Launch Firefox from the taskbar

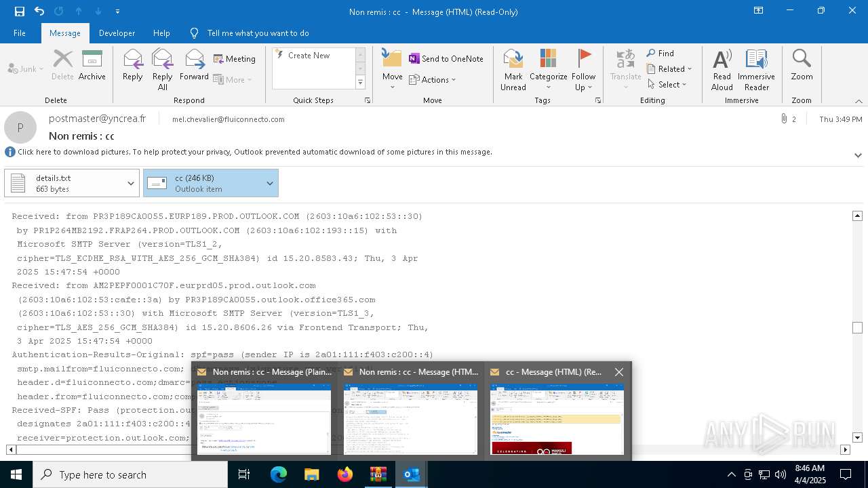coord(344,474)
